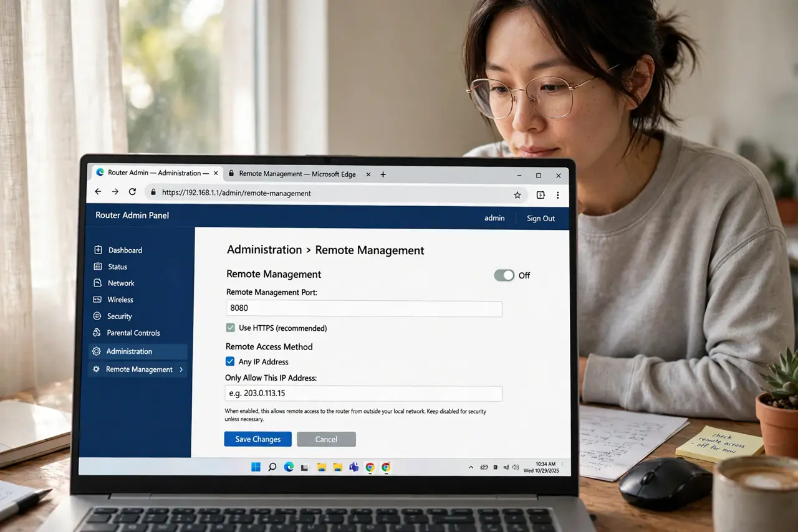Turn on the Remote Management toggle

pyautogui.click(x=504, y=275)
